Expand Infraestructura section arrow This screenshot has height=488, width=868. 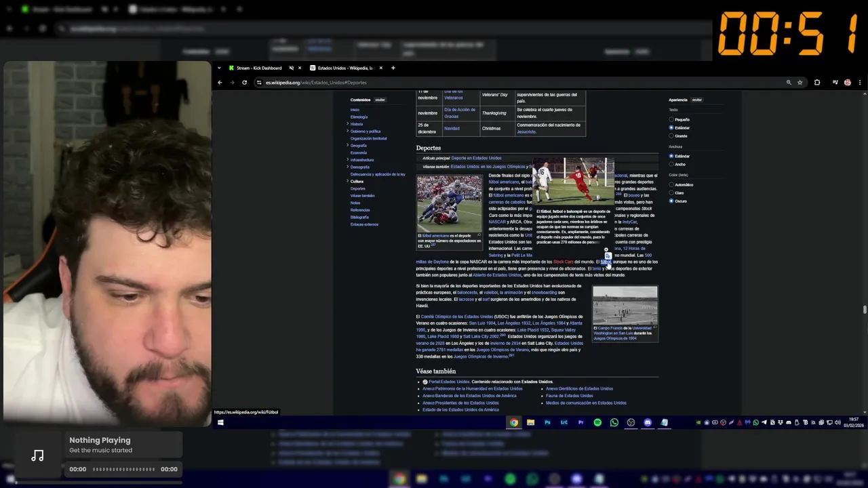[348, 159]
